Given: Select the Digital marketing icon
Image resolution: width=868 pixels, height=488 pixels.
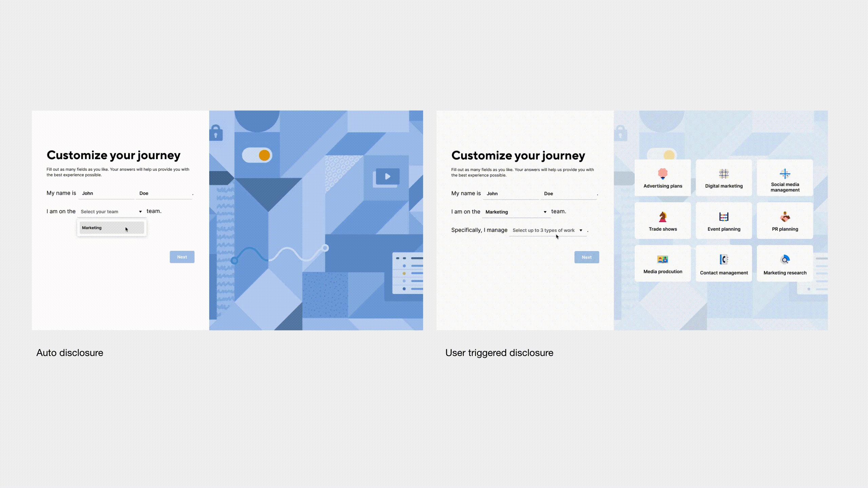Looking at the screenshot, I should [723, 174].
